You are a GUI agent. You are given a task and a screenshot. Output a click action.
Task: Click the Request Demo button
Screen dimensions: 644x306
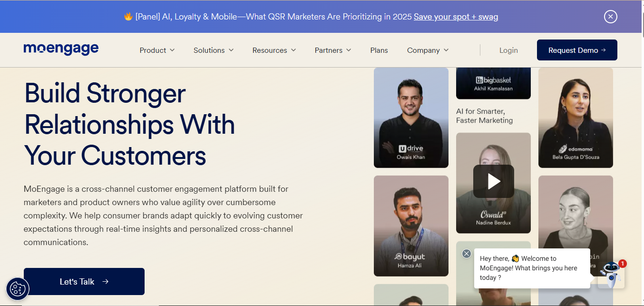[x=577, y=50]
